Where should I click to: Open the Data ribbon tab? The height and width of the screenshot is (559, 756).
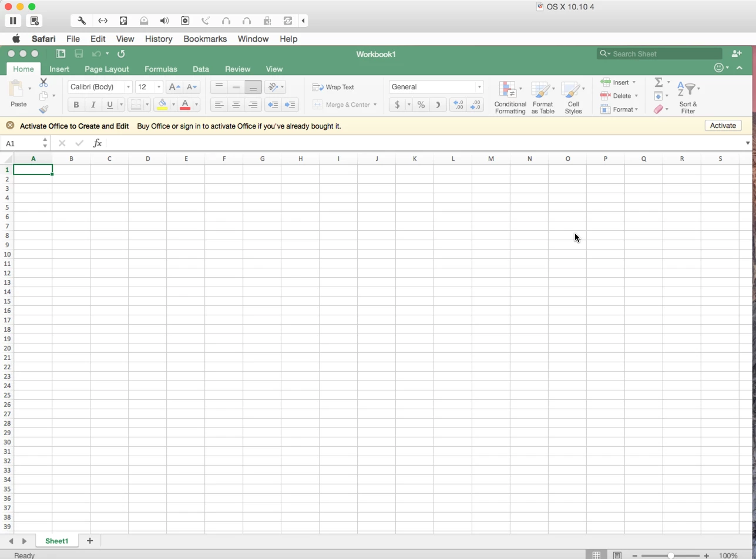(x=200, y=69)
